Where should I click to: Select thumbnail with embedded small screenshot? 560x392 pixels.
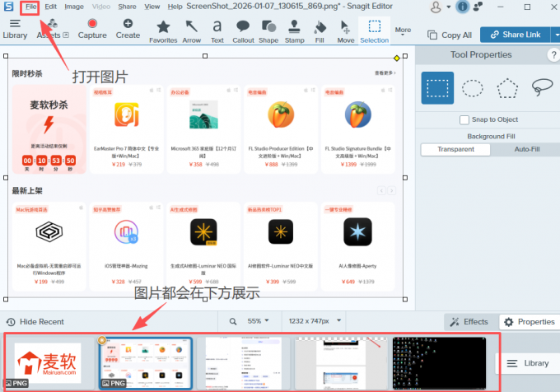click(341, 363)
